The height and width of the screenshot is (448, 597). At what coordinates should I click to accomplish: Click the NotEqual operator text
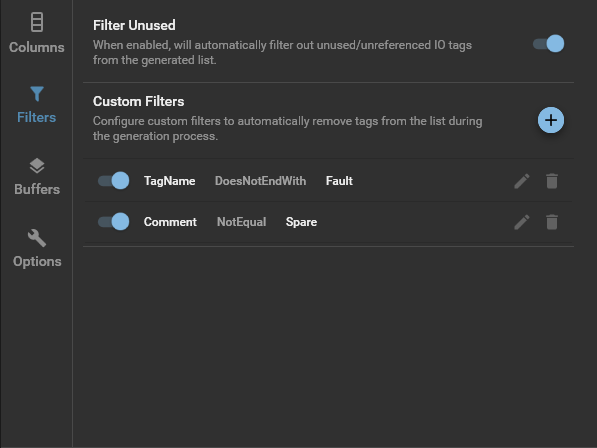[241, 222]
